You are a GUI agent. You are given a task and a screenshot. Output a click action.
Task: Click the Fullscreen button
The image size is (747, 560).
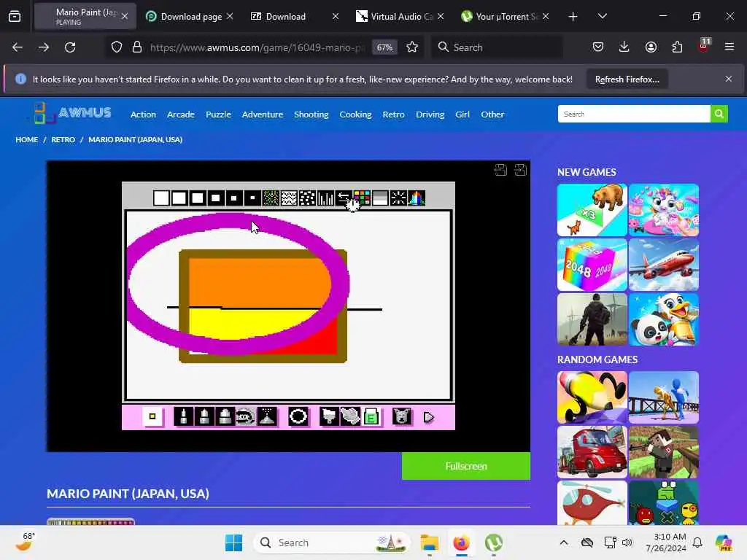tap(466, 466)
